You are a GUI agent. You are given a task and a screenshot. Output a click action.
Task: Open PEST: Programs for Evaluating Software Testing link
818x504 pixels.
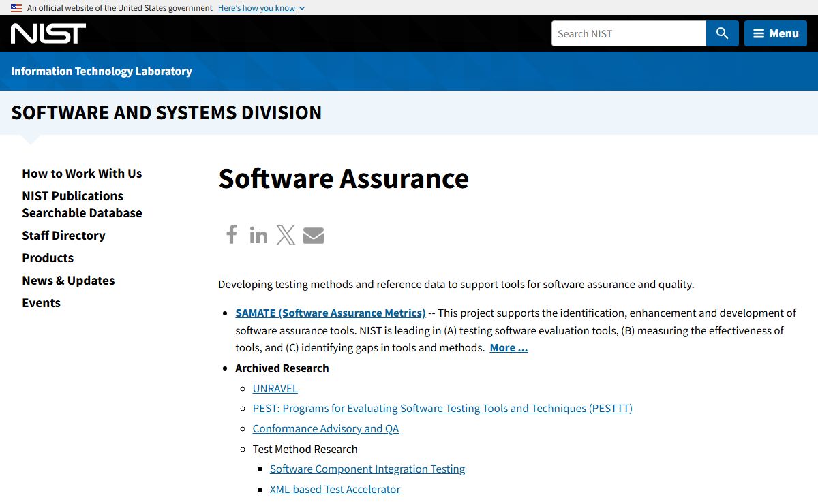point(442,408)
